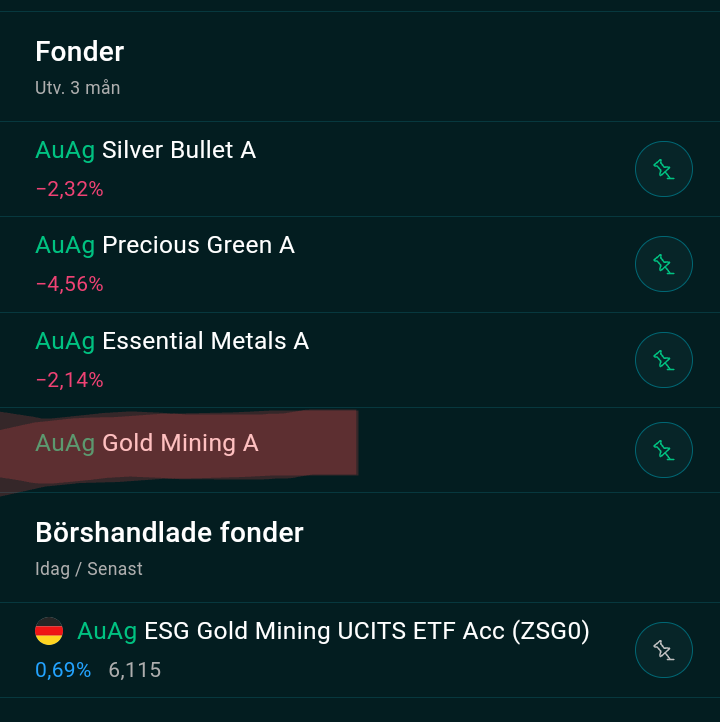Click the Börshandlade fonder heading

pyautogui.click(x=169, y=532)
